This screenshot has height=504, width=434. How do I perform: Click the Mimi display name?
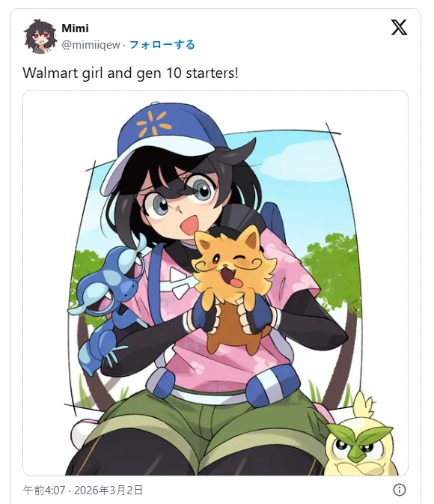click(75, 28)
